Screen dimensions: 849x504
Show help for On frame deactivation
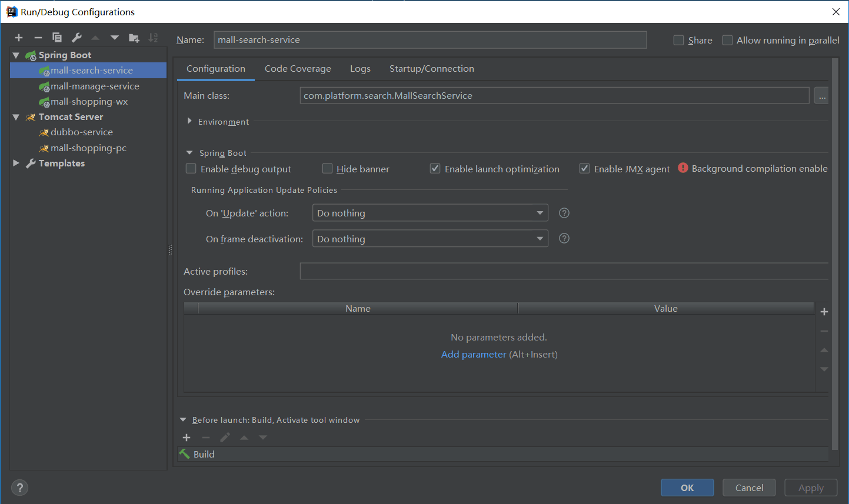pos(564,238)
